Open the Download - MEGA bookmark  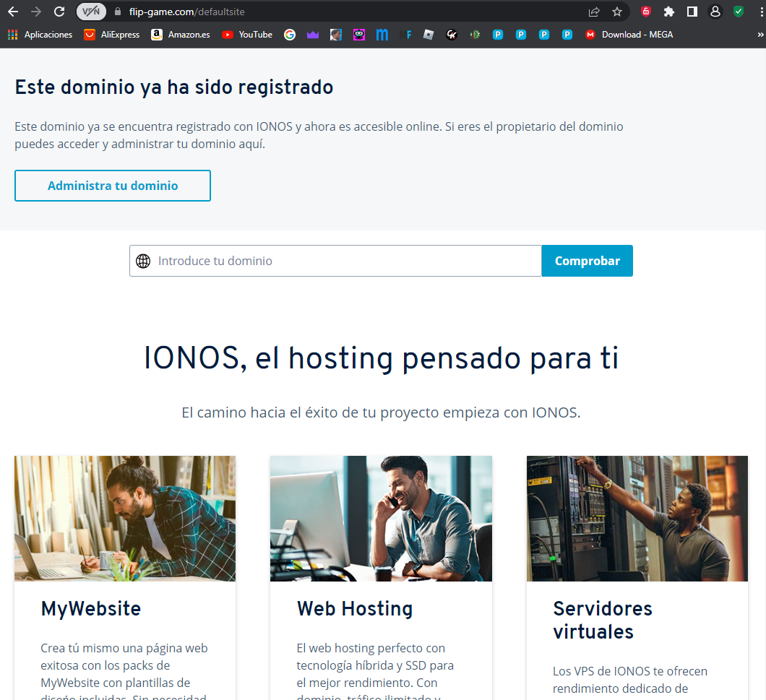[629, 35]
